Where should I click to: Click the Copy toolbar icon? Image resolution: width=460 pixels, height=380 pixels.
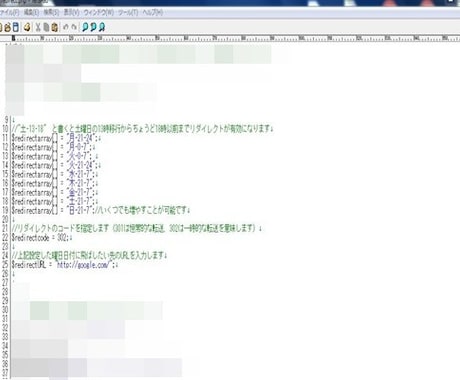coord(46,27)
